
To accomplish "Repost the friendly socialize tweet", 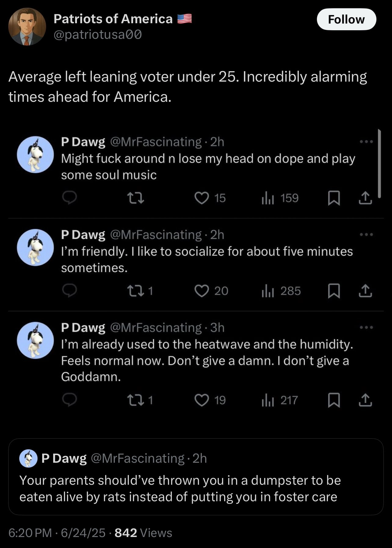I will click(135, 291).
